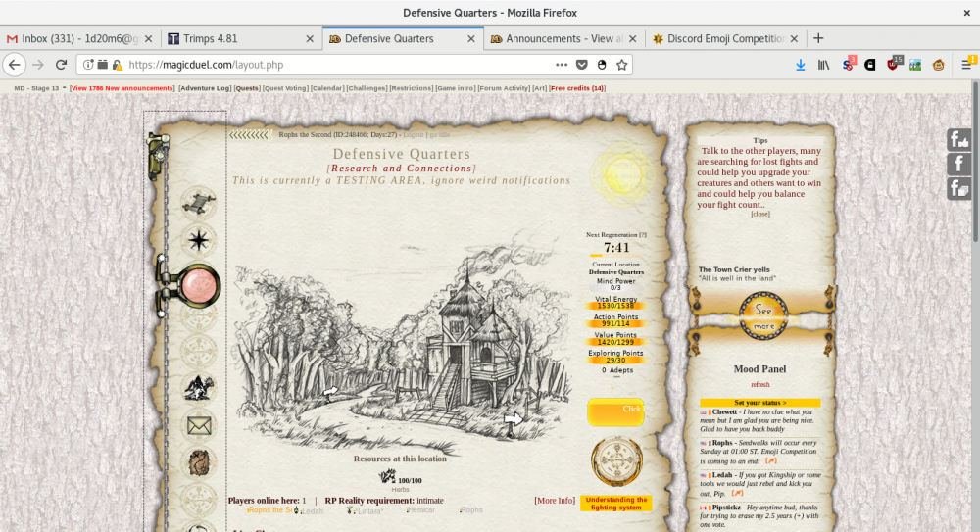Open View 1786 New announcements link
The width and height of the screenshot is (980, 532).
coord(122,88)
